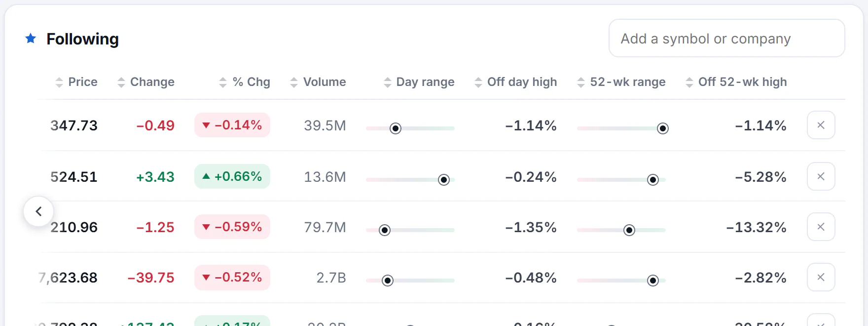The width and height of the screenshot is (868, 326).
Task: Remove the 347.73 row with X button
Action: point(821,125)
